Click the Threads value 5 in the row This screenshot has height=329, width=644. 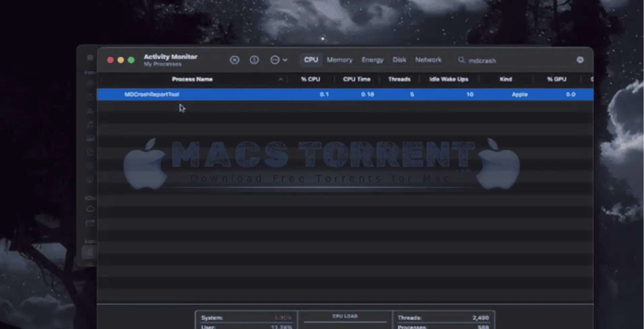click(412, 94)
